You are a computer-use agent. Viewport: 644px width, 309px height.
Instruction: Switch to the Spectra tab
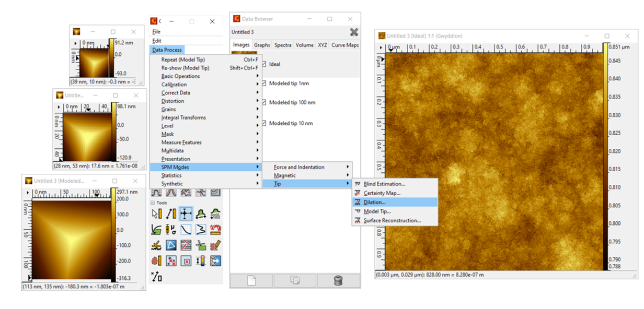[x=283, y=45]
